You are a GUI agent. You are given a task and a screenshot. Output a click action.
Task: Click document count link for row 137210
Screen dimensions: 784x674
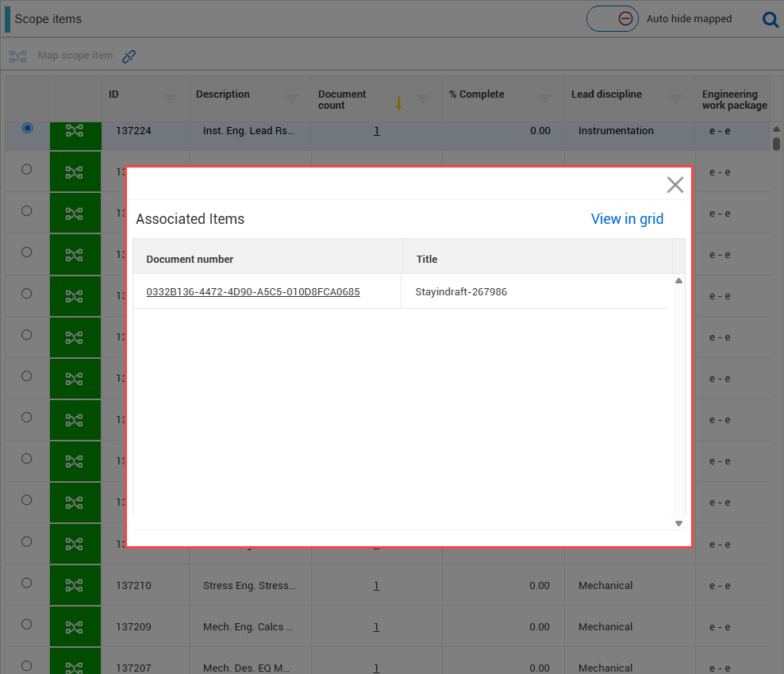click(376, 586)
